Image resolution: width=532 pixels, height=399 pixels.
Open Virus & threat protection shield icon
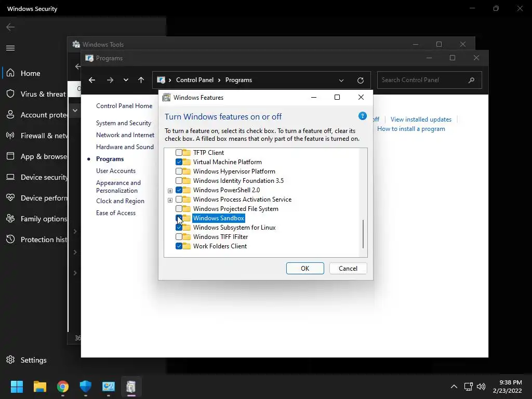point(10,94)
